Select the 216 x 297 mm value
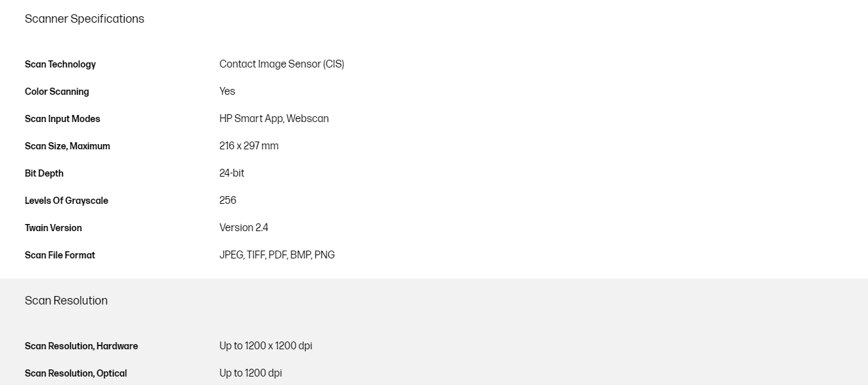Screen dimensions: 868x385 pyautogui.click(x=248, y=146)
